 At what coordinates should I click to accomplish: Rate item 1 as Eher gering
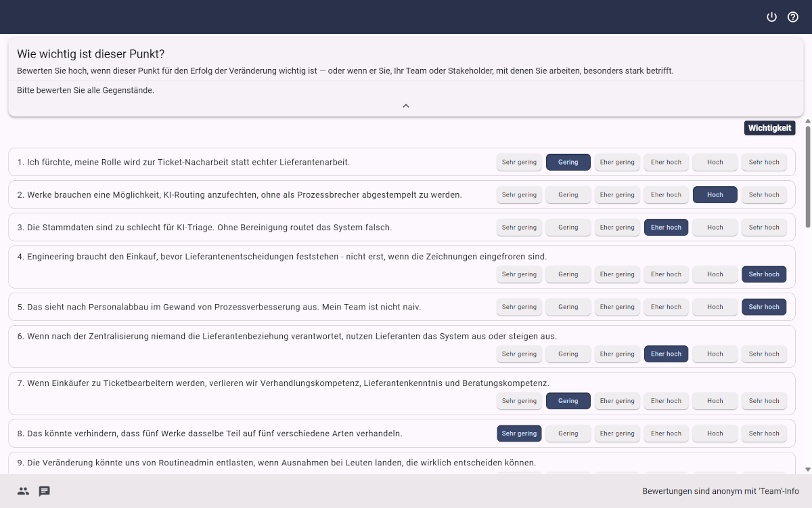click(617, 162)
